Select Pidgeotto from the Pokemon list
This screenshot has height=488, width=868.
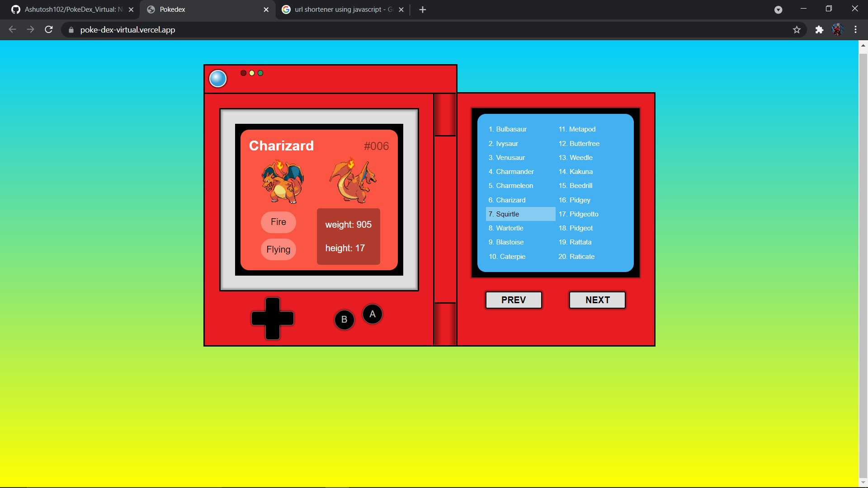(578, 214)
